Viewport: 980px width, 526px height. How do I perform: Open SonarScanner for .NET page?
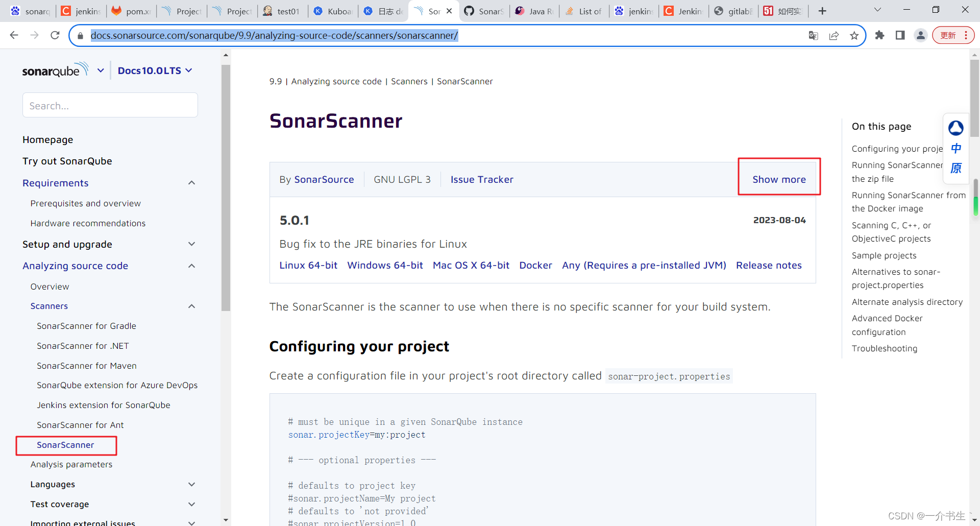[x=83, y=346]
